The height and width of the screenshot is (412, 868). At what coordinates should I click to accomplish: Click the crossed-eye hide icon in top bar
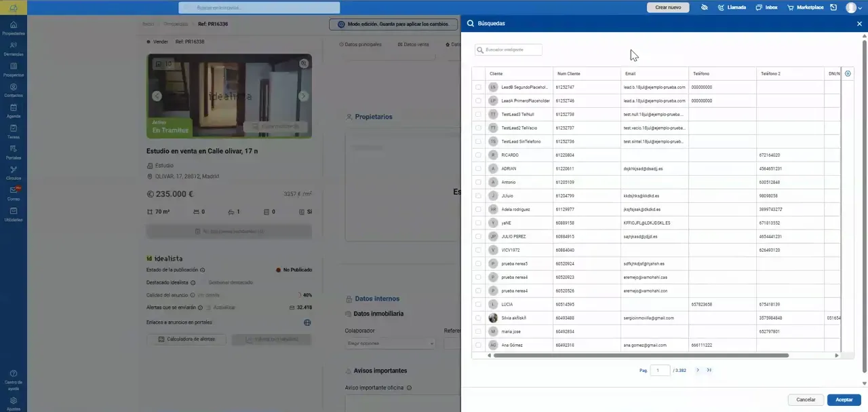[x=704, y=7]
